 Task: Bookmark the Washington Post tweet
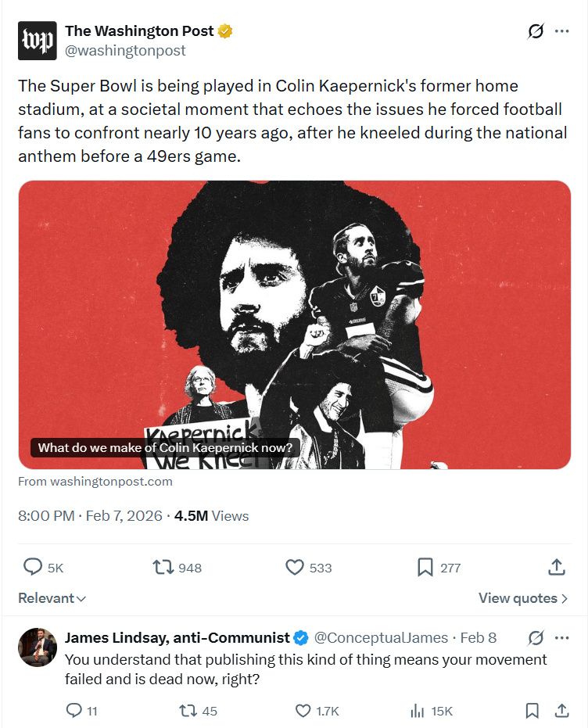[425, 568]
